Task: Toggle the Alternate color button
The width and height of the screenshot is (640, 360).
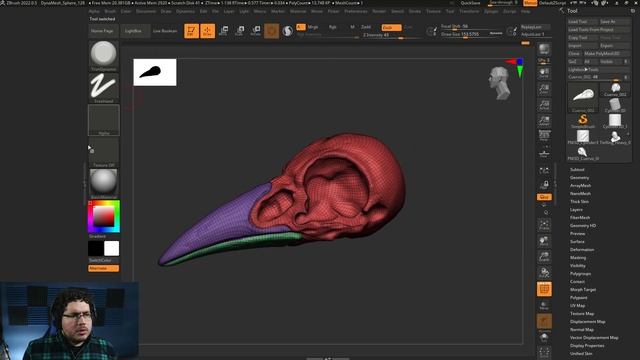Action: click(x=104, y=268)
